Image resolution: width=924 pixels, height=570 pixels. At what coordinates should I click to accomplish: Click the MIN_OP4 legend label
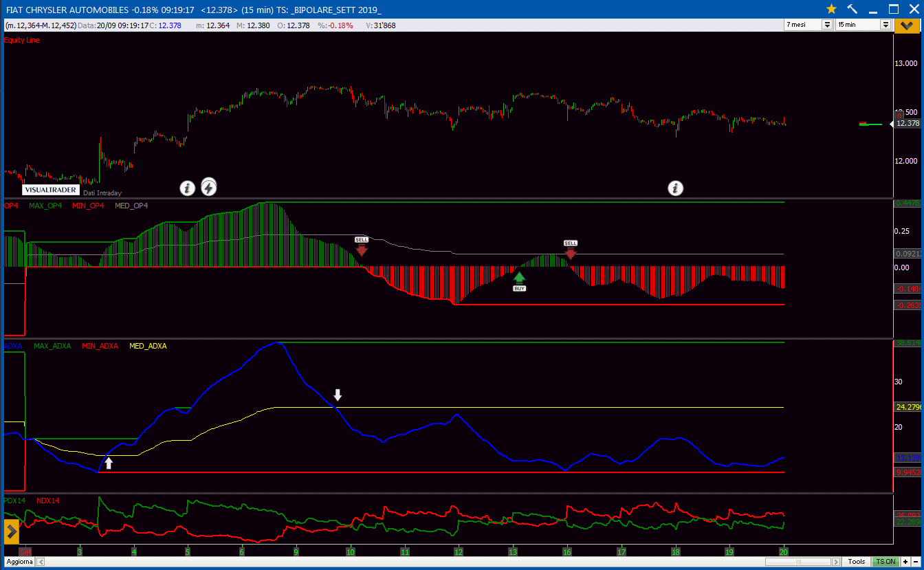[x=88, y=206]
